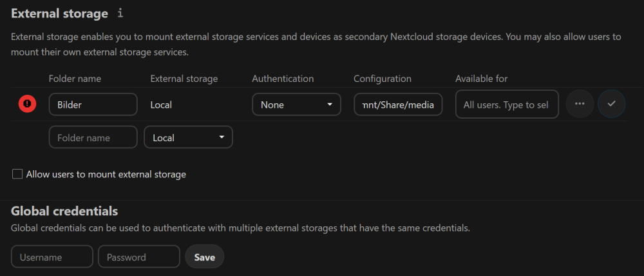Open the three-dots options menu for Bilder
The width and height of the screenshot is (644, 276).
580,104
